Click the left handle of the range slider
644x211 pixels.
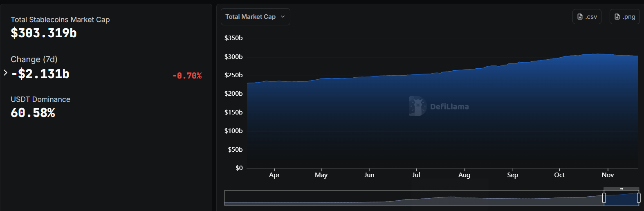604,198
